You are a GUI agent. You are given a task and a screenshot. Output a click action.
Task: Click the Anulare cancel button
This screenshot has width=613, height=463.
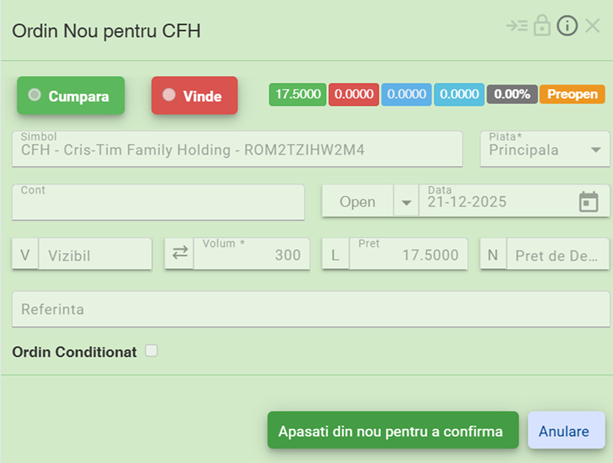pos(566,431)
